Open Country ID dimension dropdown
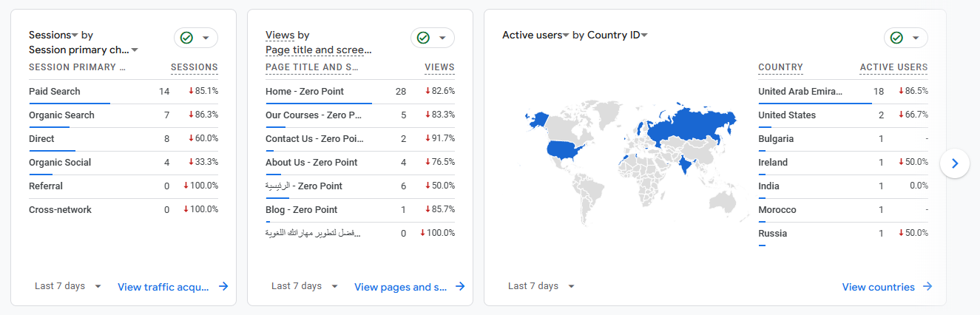980x315 pixels. click(x=644, y=35)
